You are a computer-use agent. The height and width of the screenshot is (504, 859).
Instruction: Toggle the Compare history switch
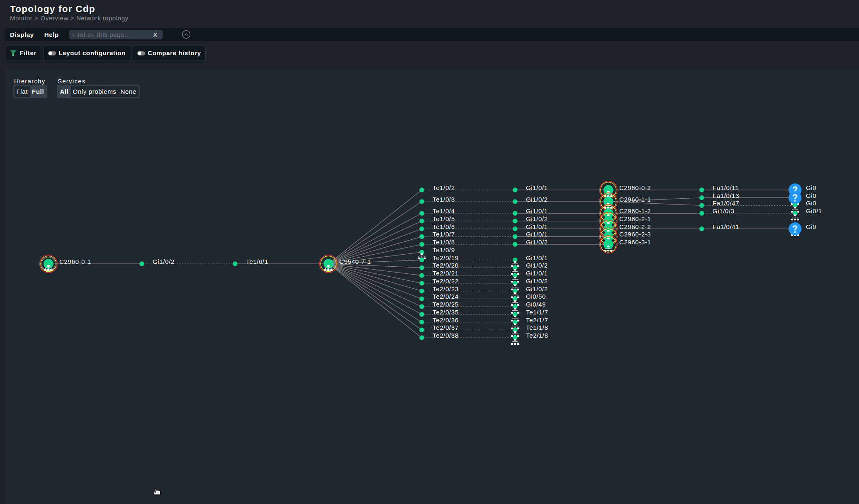140,53
